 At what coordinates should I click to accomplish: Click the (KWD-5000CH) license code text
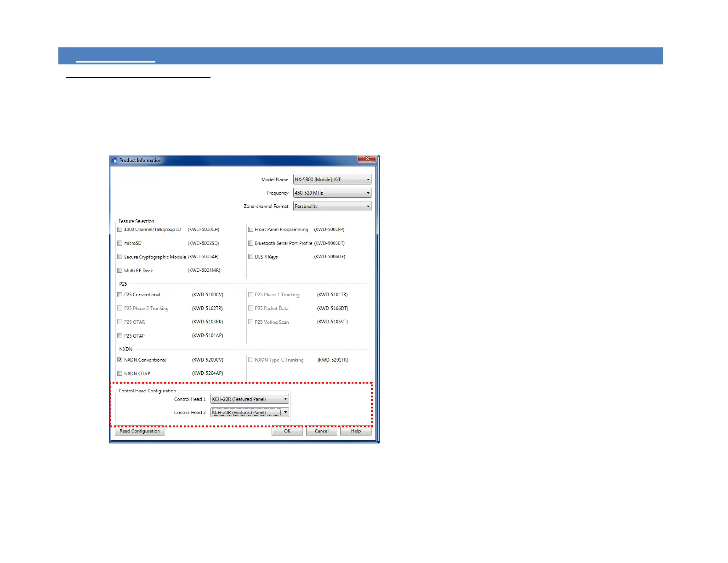(x=204, y=229)
